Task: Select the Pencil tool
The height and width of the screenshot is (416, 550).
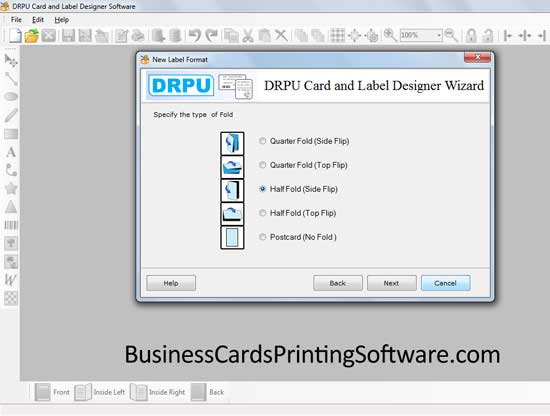Action: (x=11, y=115)
